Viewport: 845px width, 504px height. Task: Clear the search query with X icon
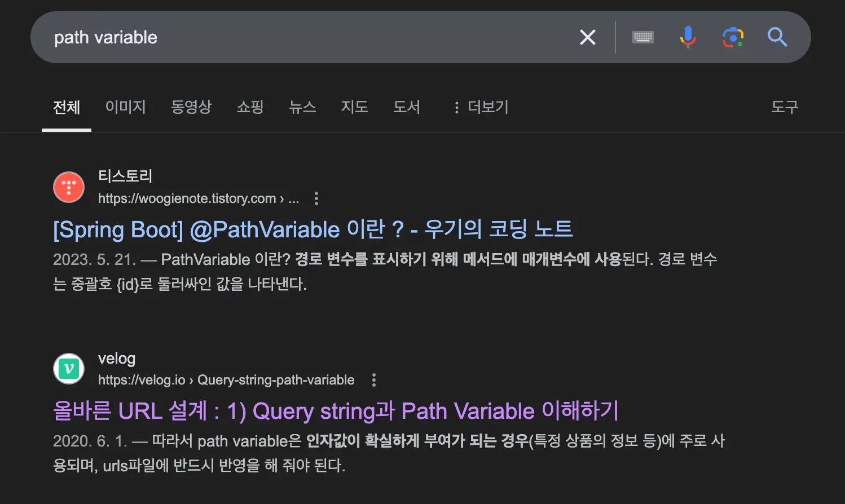[x=587, y=37]
